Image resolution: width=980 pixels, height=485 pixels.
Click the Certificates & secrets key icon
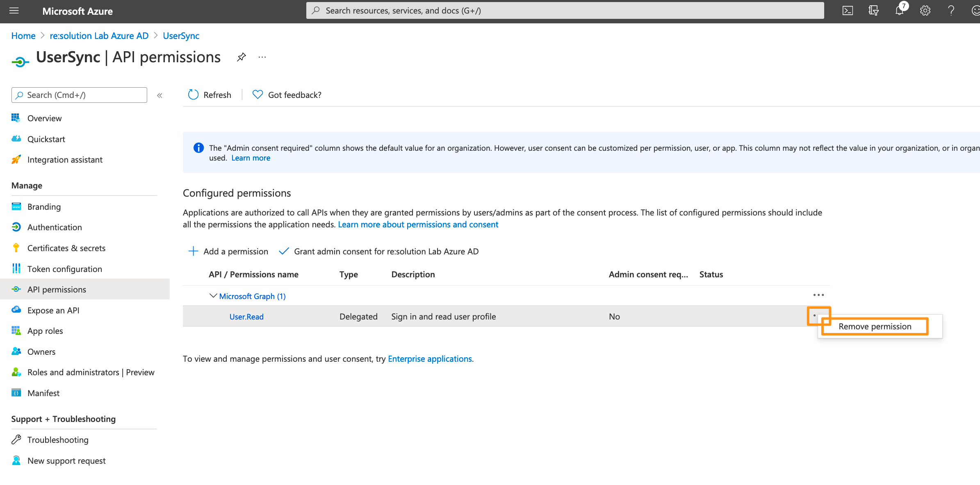(16, 248)
